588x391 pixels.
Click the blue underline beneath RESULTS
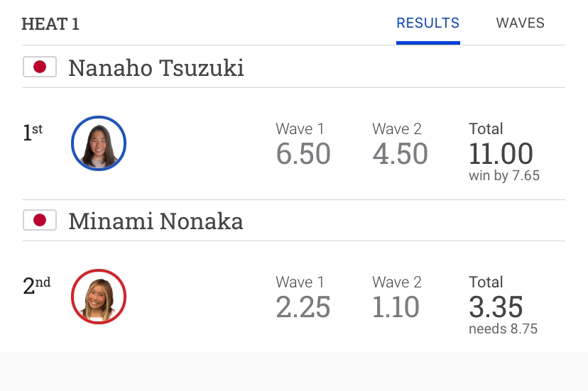click(x=428, y=43)
